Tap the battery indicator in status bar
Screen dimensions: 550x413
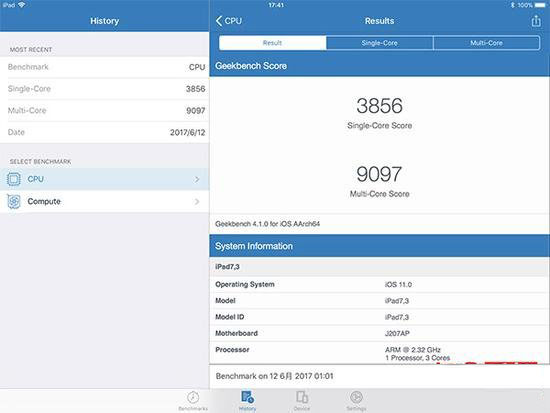coord(540,5)
